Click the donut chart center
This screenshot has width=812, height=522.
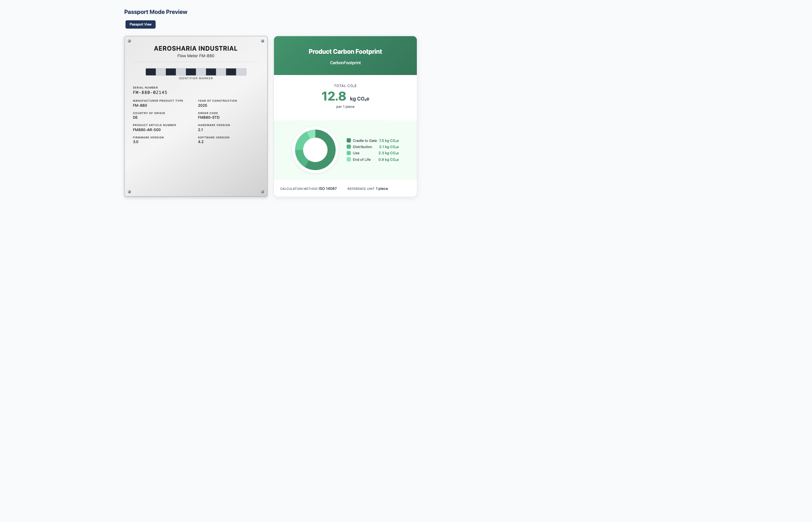pyautogui.click(x=315, y=150)
